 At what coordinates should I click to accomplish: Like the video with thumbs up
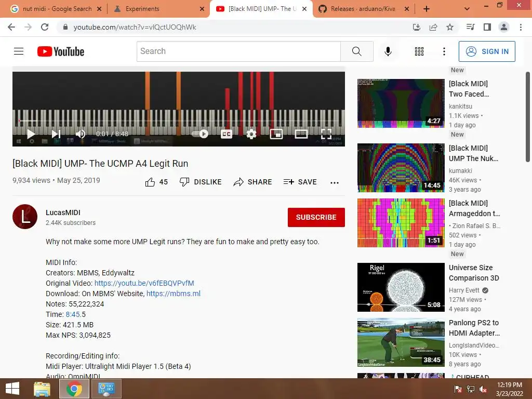click(x=156, y=182)
